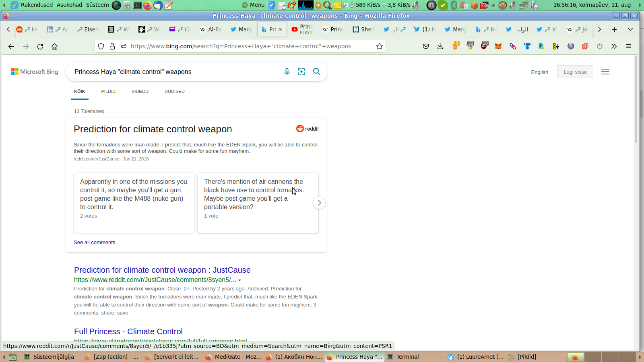Click the reddit.com/r/JustCause source link
This screenshot has height=362, width=644.
pyautogui.click(x=97, y=159)
